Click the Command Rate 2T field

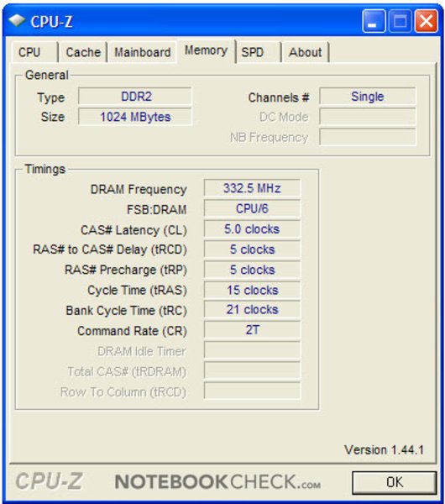(x=252, y=330)
